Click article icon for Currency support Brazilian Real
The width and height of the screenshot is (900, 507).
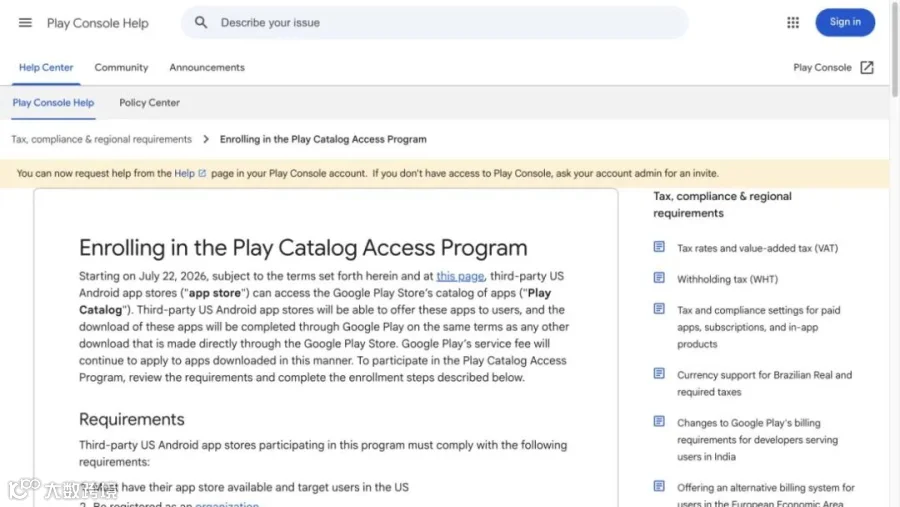(659, 374)
